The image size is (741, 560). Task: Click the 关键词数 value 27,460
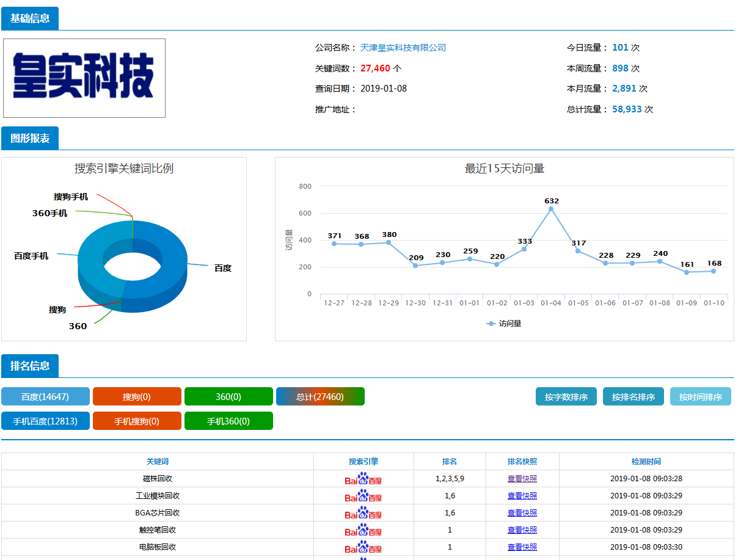click(x=375, y=68)
